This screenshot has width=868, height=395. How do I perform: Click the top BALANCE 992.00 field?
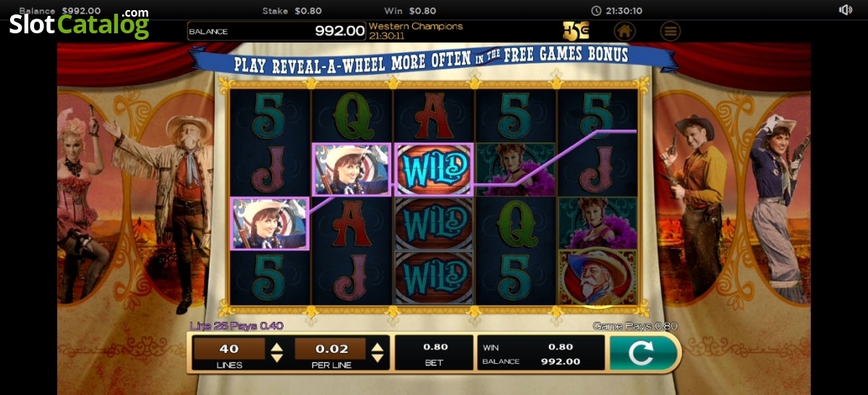tap(276, 31)
